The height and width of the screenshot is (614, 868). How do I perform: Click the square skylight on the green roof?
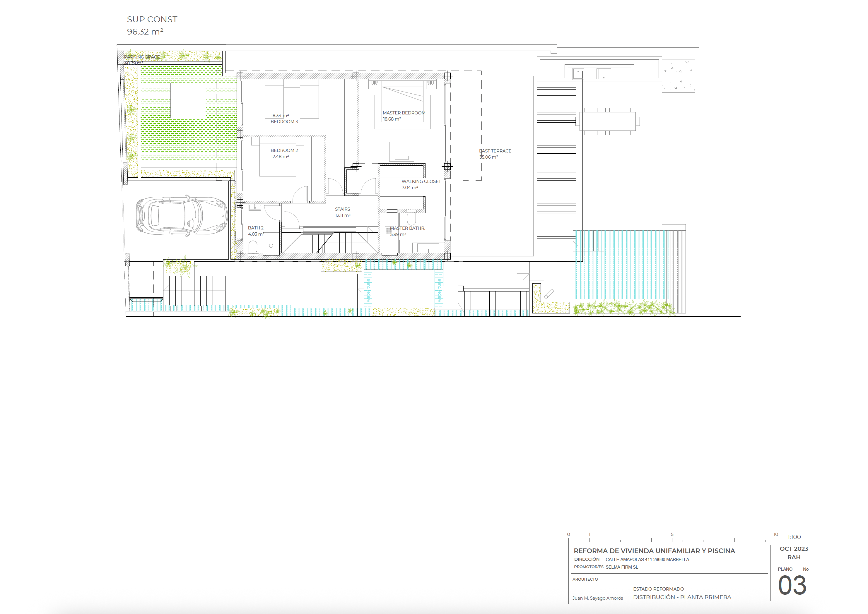coord(188,101)
